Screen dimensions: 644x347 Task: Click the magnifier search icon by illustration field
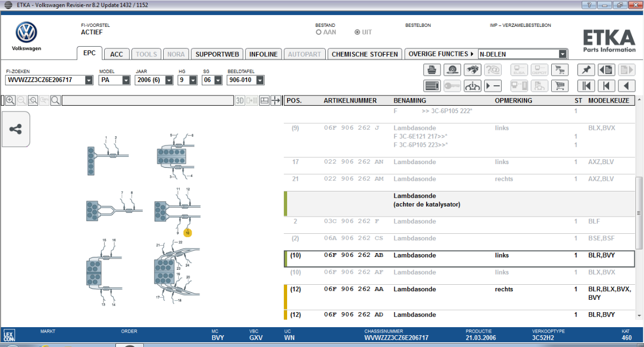click(x=56, y=100)
